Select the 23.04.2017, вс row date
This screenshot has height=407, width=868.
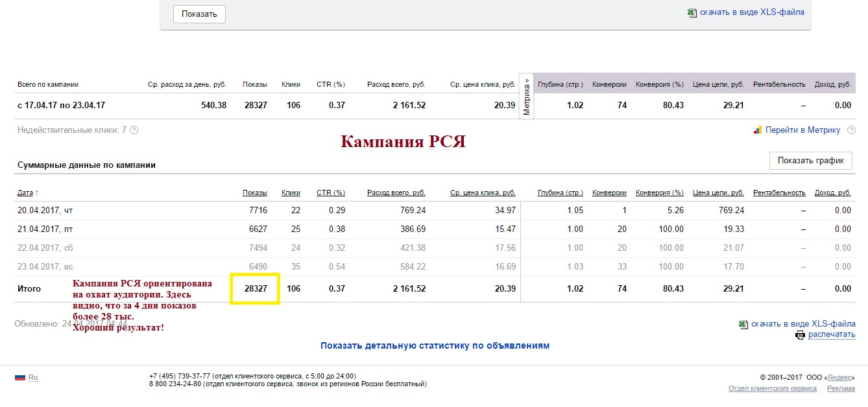coord(44,266)
